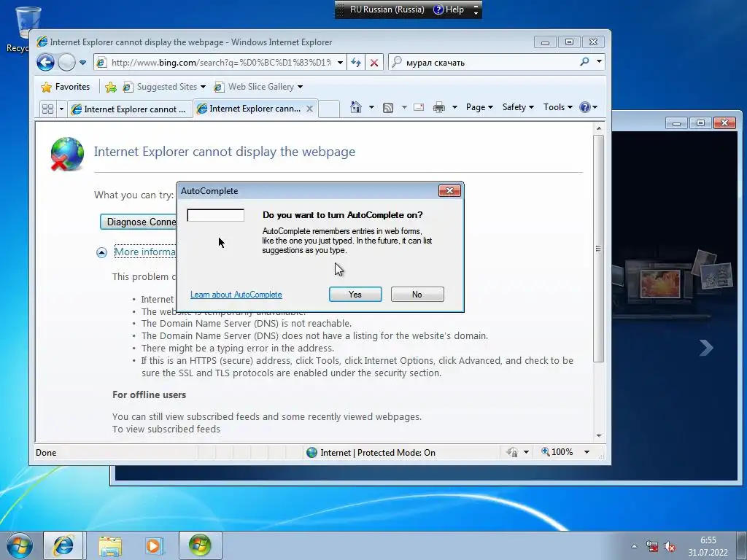Click RU Russian language bar indicator
This screenshot has height=560, width=747.
pyautogui.click(x=387, y=9)
